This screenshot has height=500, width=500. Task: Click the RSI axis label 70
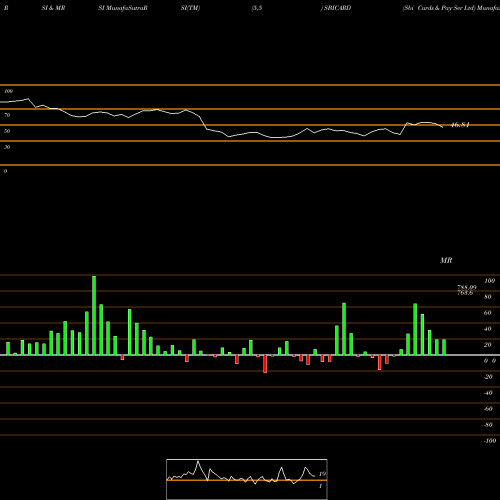point(7,115)
